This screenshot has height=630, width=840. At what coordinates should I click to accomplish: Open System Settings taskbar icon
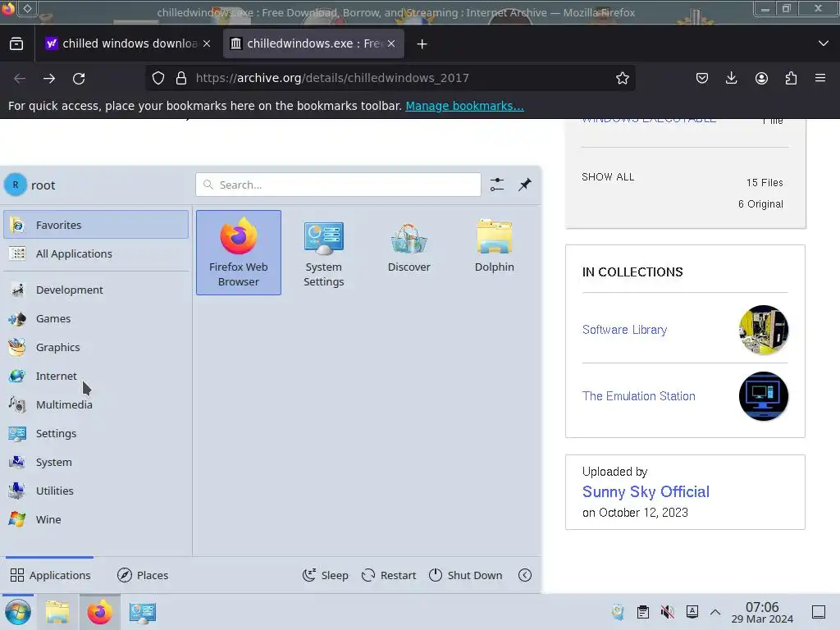143,612
